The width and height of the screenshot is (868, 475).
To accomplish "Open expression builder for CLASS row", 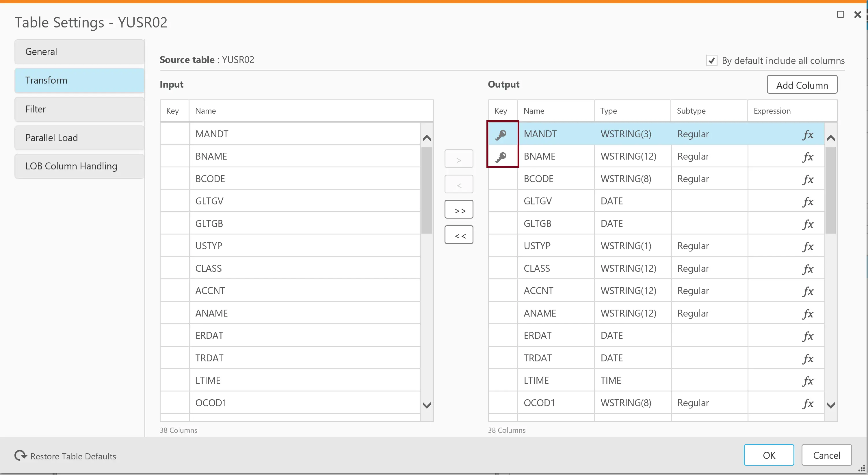I will point(808,269).
